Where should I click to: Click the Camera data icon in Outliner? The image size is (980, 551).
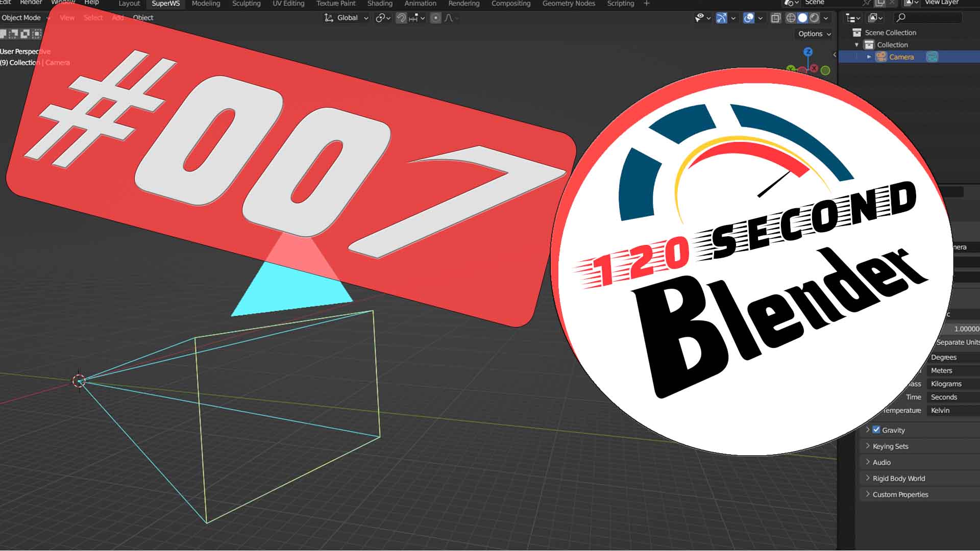(932, 57)
